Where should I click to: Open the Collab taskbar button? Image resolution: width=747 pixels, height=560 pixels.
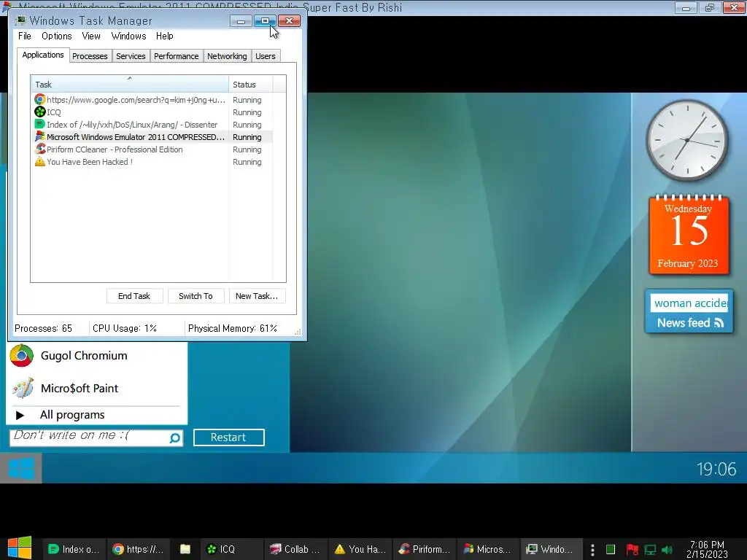coord(295,549)
